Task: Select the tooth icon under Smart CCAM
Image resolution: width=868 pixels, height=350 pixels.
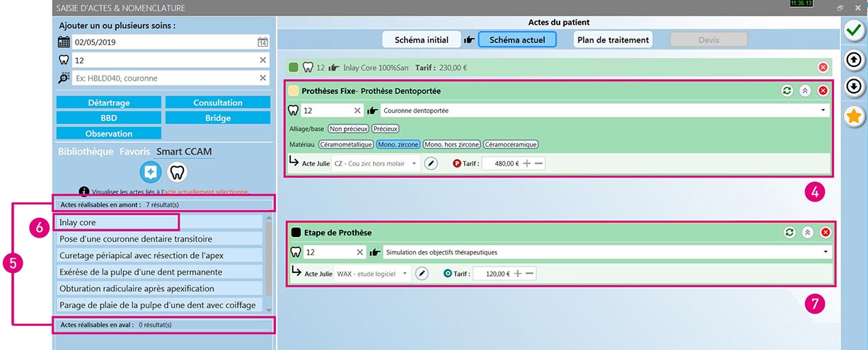Action: (x=177, y=172)
